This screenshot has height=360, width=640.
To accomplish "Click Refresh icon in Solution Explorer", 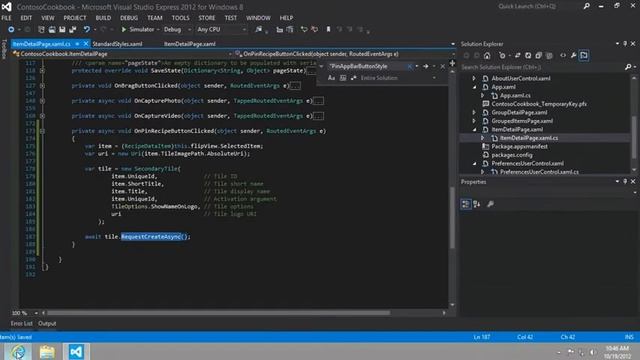I will click(x=528, y=56).
